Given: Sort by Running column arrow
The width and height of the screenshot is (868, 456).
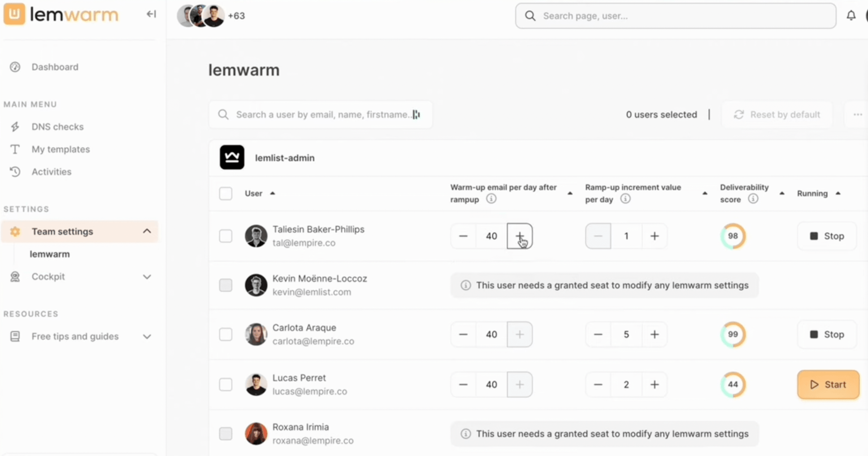Looking at the screenshot, I should pyautogui.click(x=838, y=193).
